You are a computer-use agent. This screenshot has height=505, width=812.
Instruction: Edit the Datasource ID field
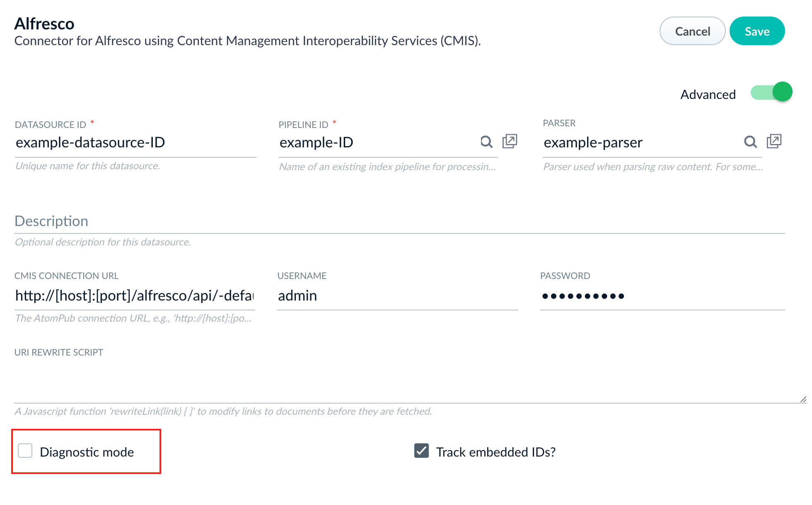(x=135, y=142)
